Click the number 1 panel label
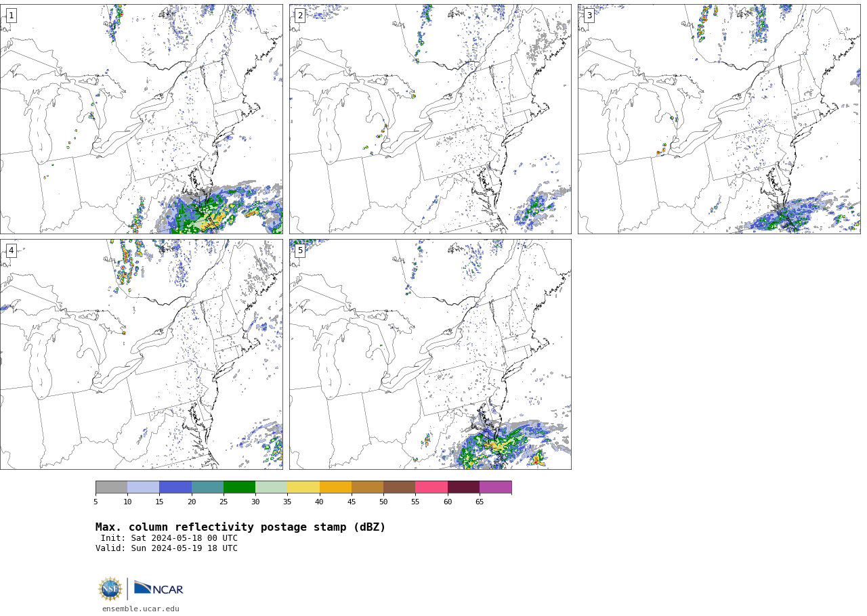The width and height of the screenshot is (867, 616). [11, 16]
